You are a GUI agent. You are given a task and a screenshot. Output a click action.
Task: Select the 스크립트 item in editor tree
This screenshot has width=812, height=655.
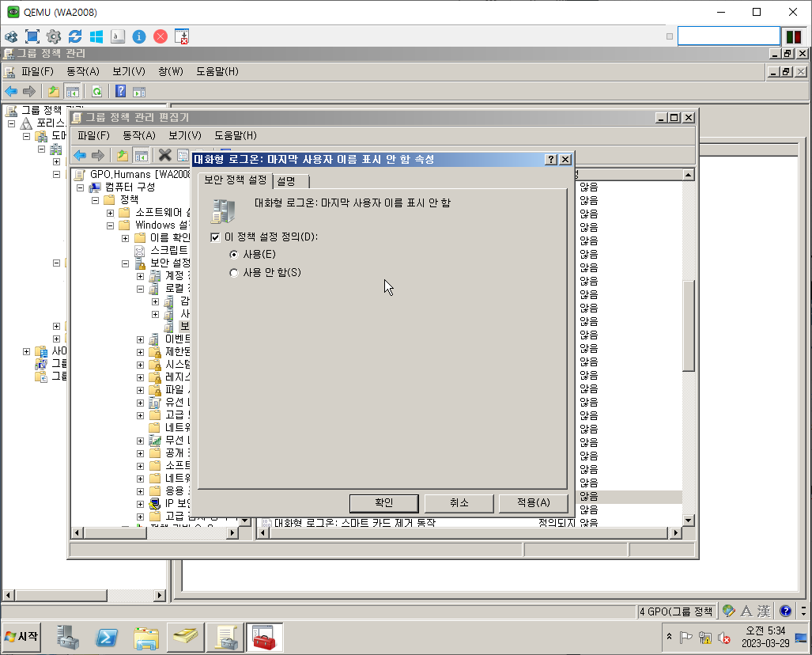[x=169, y=250]
